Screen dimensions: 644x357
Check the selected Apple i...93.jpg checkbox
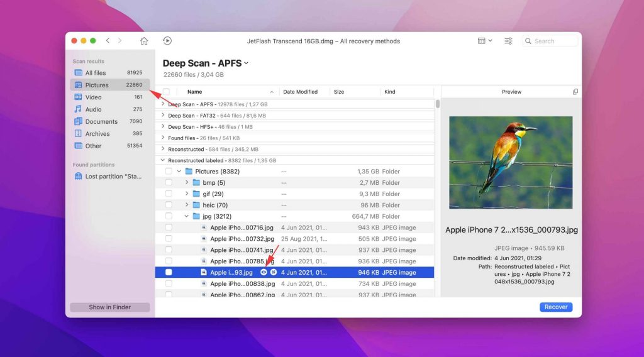(x=169, y=272)
